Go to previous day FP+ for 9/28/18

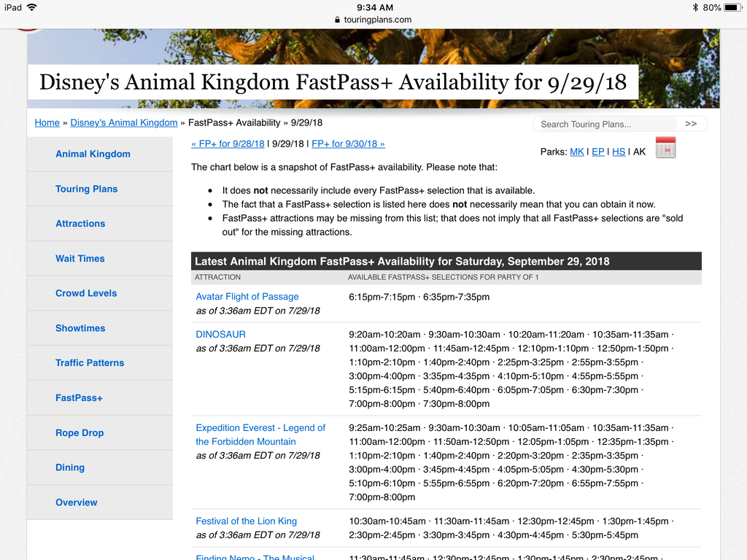[228, 144]
